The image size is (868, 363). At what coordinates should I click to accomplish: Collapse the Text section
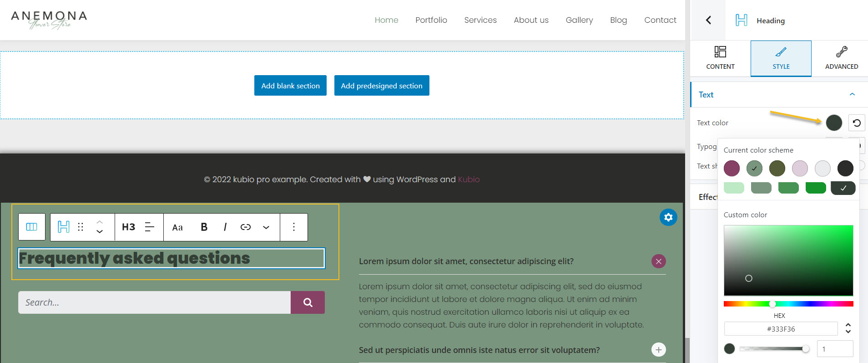click(852, 94)
